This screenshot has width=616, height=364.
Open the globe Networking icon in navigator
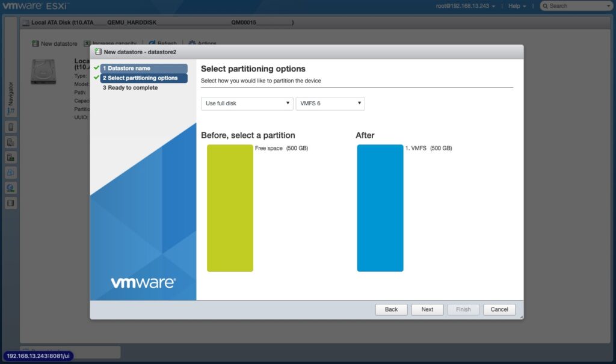coord(11,188)
